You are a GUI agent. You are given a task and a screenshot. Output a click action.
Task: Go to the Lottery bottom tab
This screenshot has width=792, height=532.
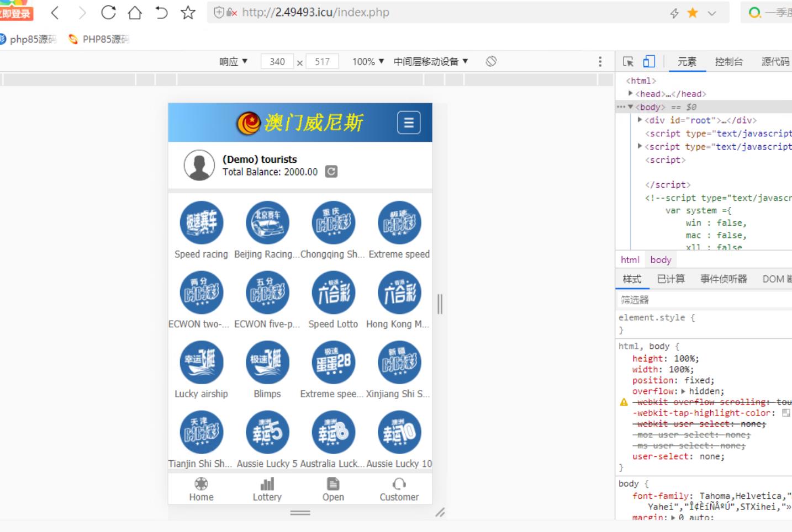(x=267, y=489)
